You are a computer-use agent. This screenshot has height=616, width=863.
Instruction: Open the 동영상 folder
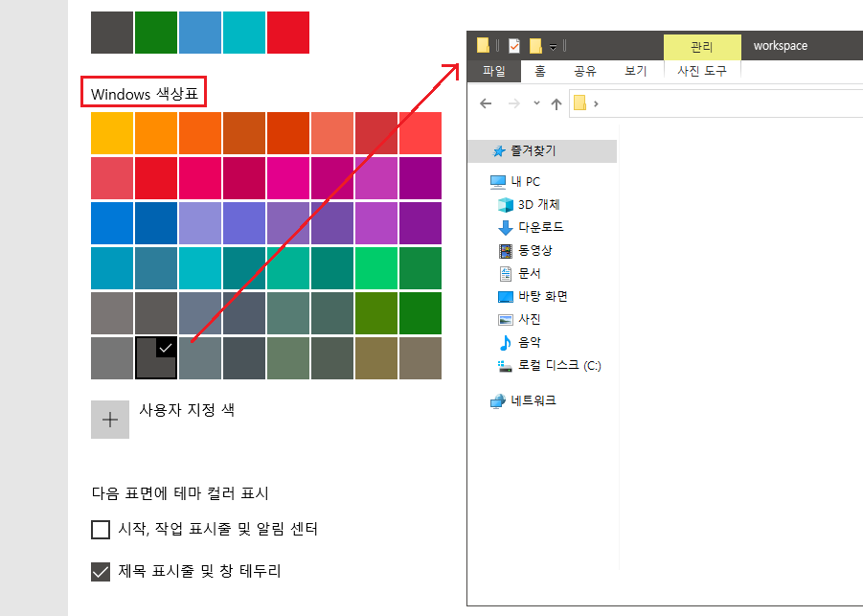(535, 250)
